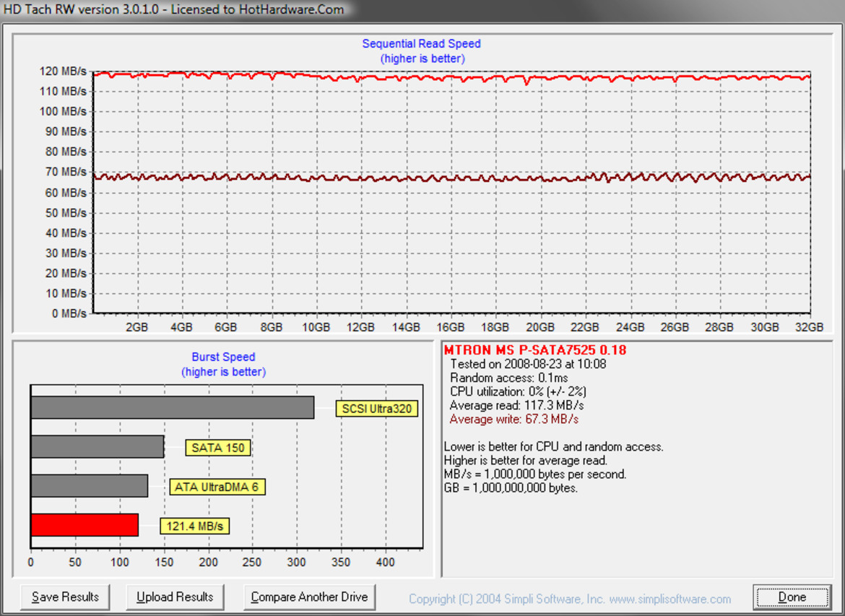845x616 pixels.
Task: Click the gray SATA 150 bar
Action: 97,447
